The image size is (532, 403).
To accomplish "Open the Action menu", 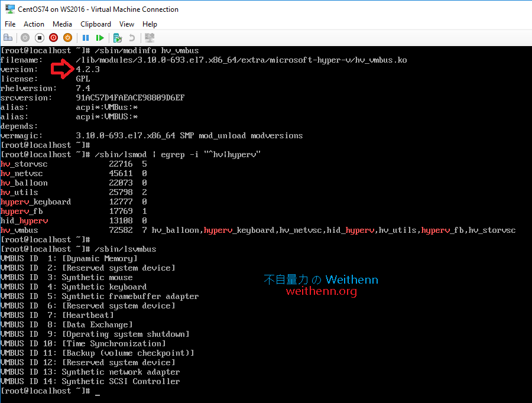I will point(34,24).
